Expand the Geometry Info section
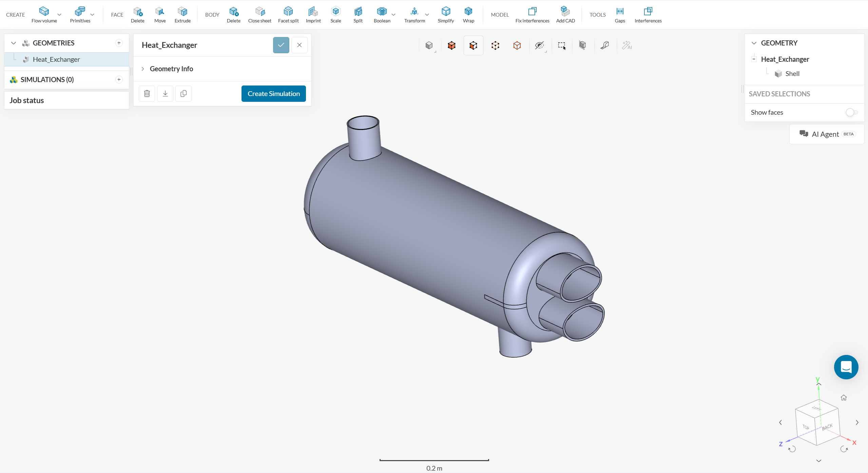 pos(143,69)
